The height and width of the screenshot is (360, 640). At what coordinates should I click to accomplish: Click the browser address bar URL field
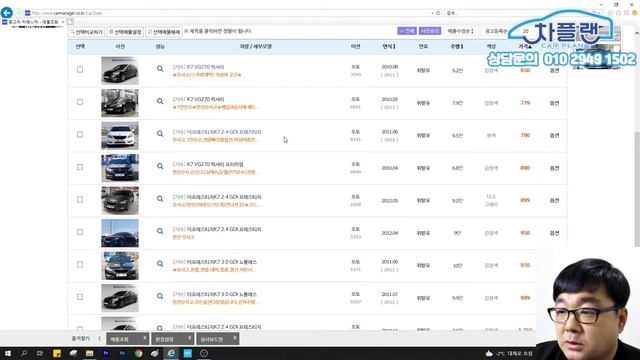point(229,13)
